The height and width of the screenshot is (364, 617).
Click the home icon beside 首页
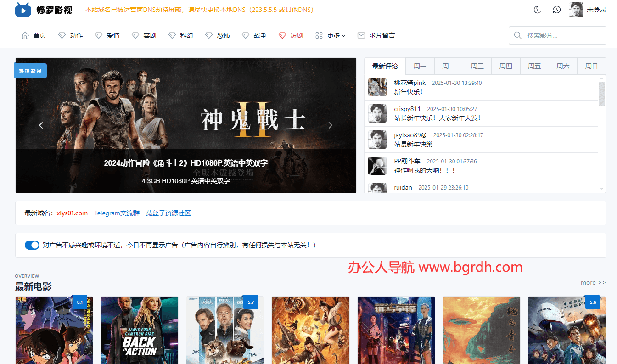point(25,35)
